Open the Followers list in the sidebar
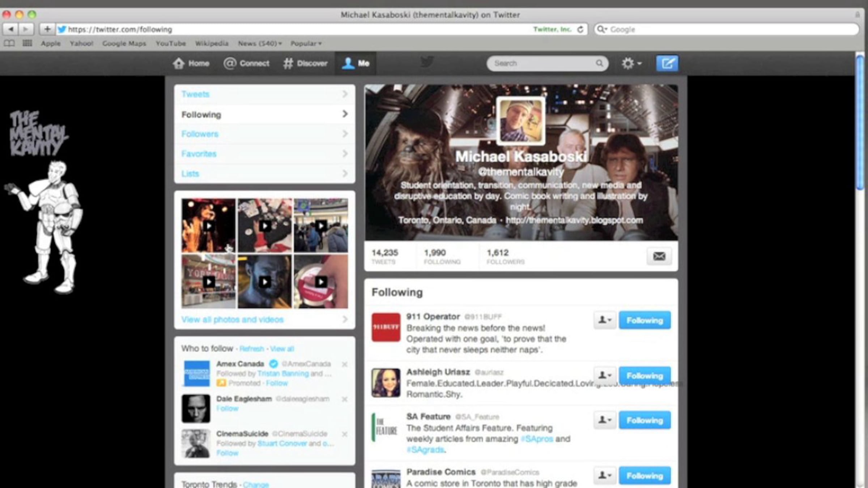 [x=200, y=134]
